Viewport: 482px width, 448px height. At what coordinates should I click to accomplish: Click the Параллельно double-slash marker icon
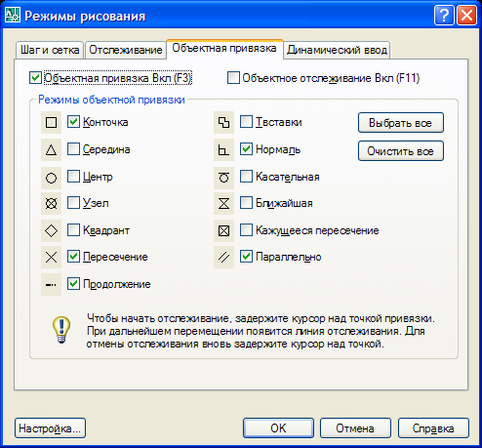click(223, 258)
